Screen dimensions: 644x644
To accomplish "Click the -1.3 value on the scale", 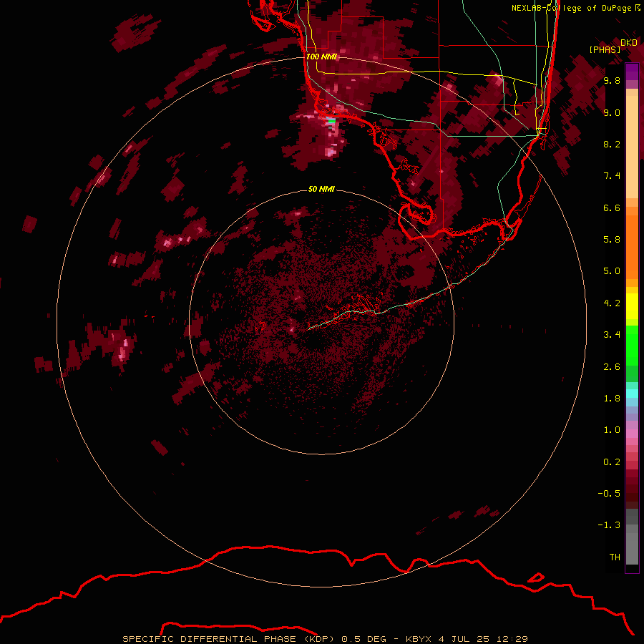I will coord(609,525).
